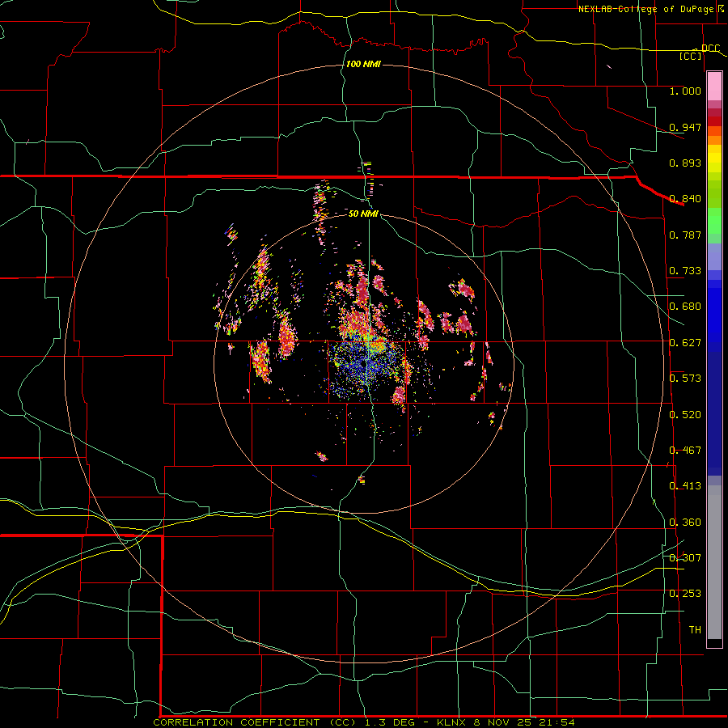Viewport: 728px width, 728px height.
Task: Select the 1.000 scale value
Action: tap(685, 91)
